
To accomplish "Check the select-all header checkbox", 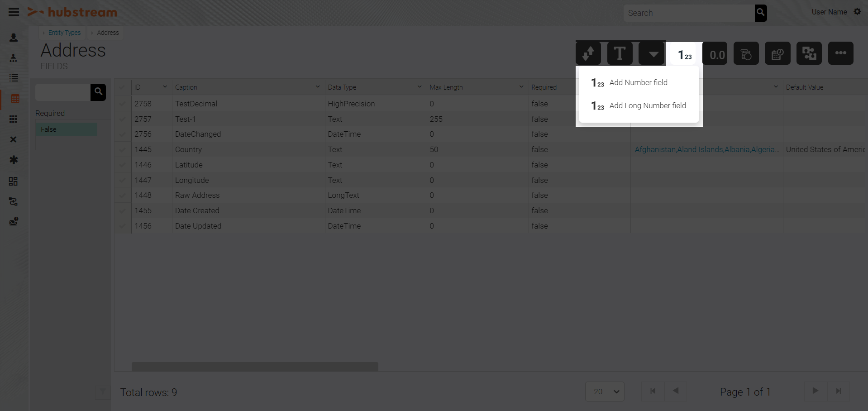I will pos(123,87).
